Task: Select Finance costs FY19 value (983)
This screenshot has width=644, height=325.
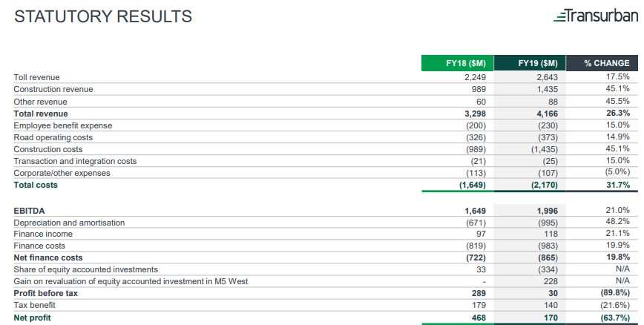Action: coord(548,246)
